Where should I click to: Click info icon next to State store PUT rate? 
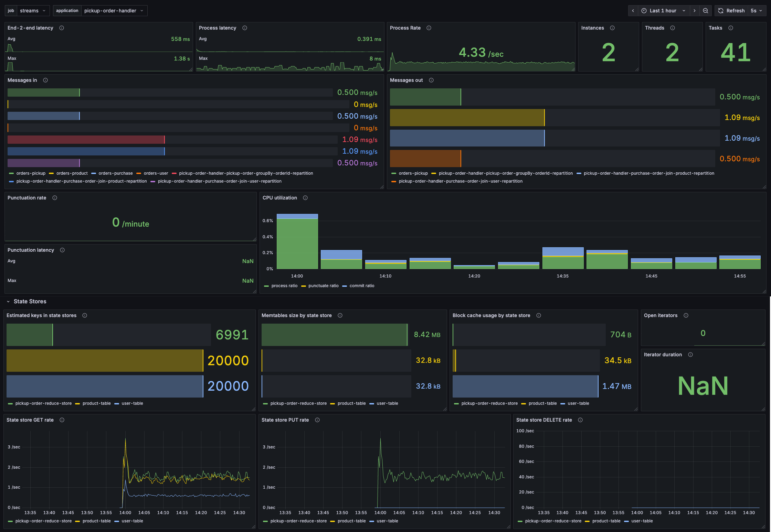317,420
